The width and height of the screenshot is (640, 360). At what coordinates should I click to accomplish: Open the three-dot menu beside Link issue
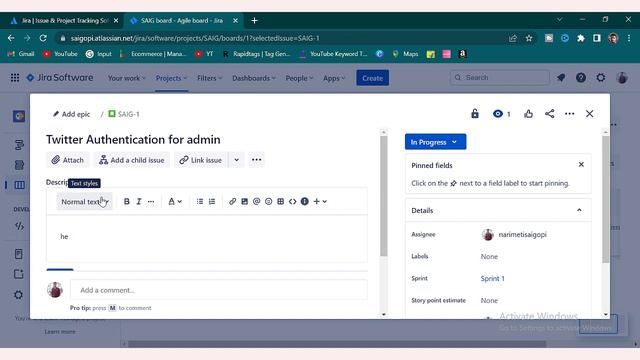tap(256, 160)
